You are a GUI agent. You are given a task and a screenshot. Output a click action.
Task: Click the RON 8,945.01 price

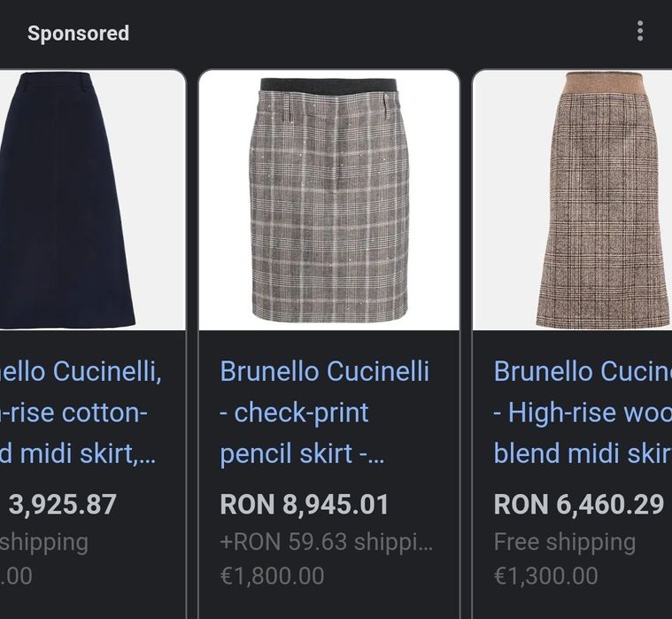tap(305, 505)
